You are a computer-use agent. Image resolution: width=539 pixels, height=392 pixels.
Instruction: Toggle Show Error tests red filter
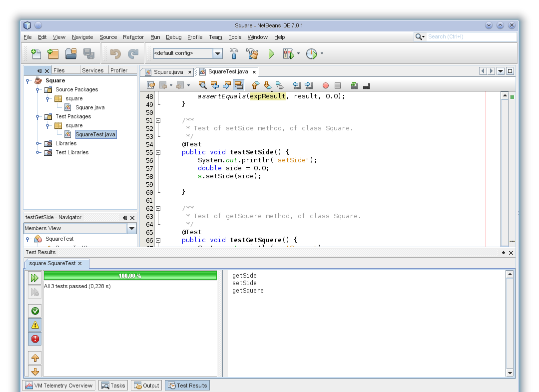coord(35,339)
